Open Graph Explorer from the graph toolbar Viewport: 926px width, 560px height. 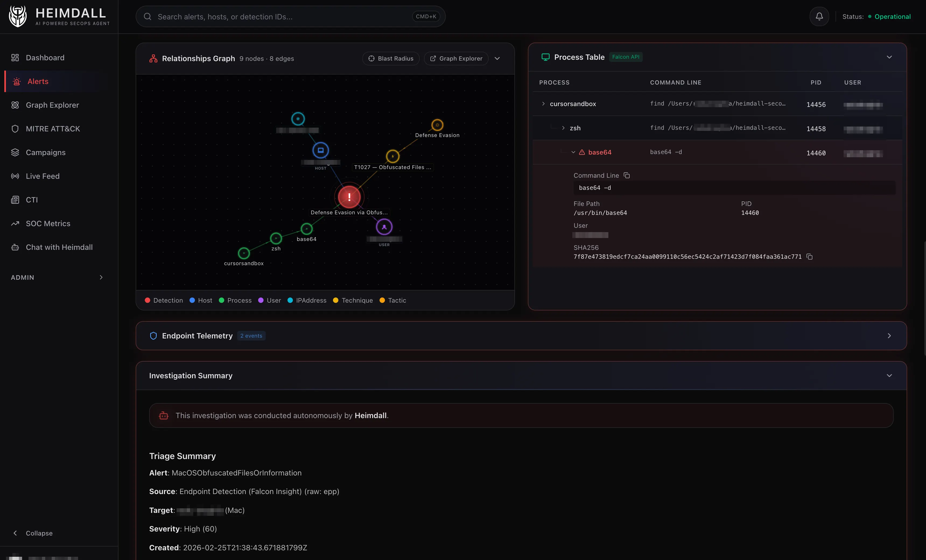456,58
